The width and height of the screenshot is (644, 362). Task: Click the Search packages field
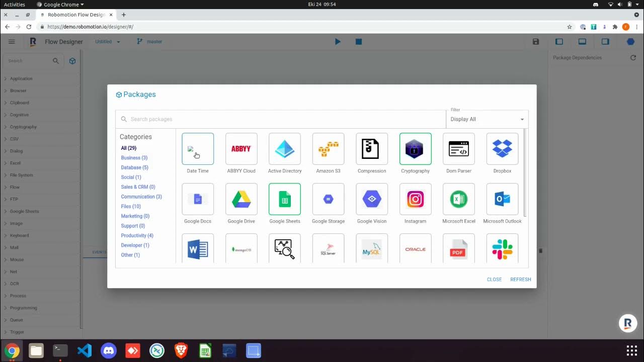coord(281,119)
